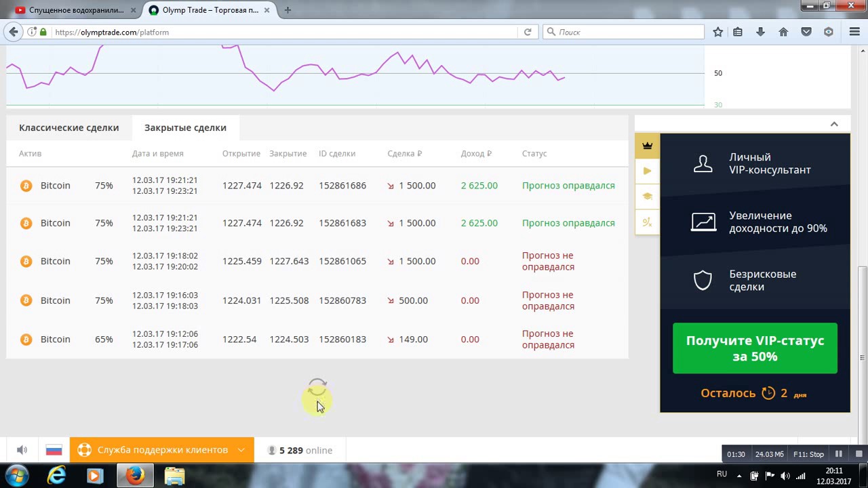Bookmark page with the star icon

pyautogui.click(x=718, y=32)
